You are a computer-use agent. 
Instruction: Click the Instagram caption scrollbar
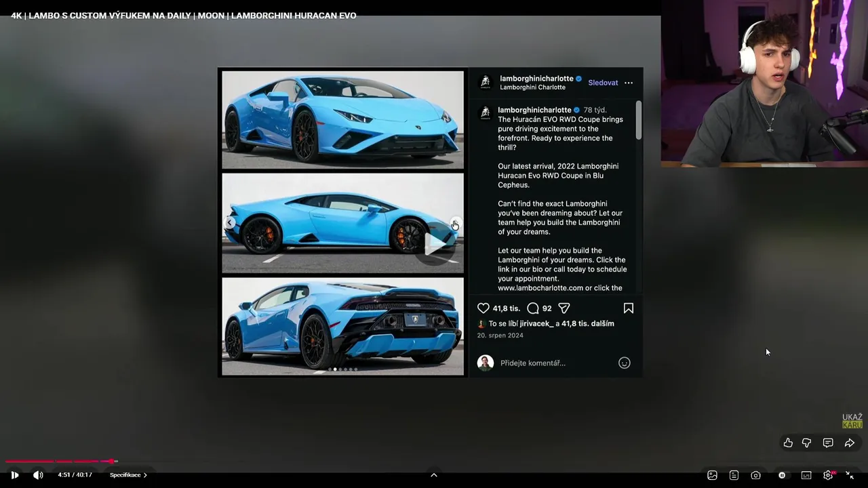pyautogui.click(x=639, y=121)
